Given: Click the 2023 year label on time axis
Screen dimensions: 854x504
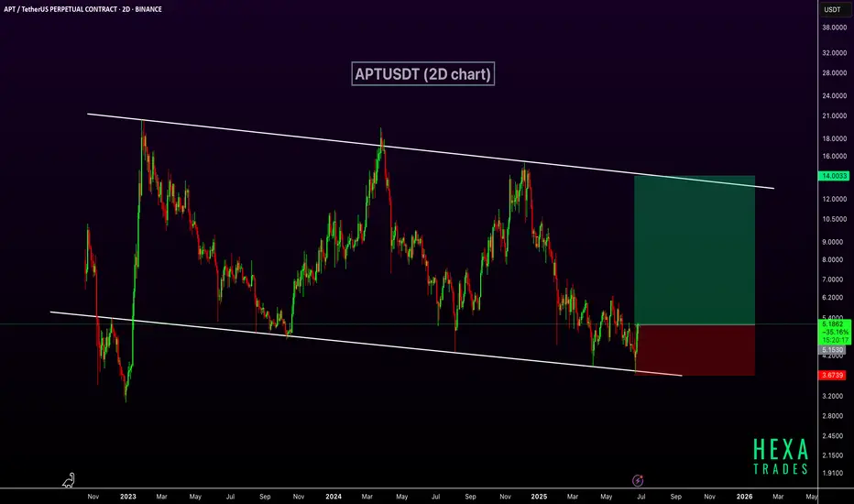Looking at the screenshot, I should pyautogui.click(x=128, y=497).
